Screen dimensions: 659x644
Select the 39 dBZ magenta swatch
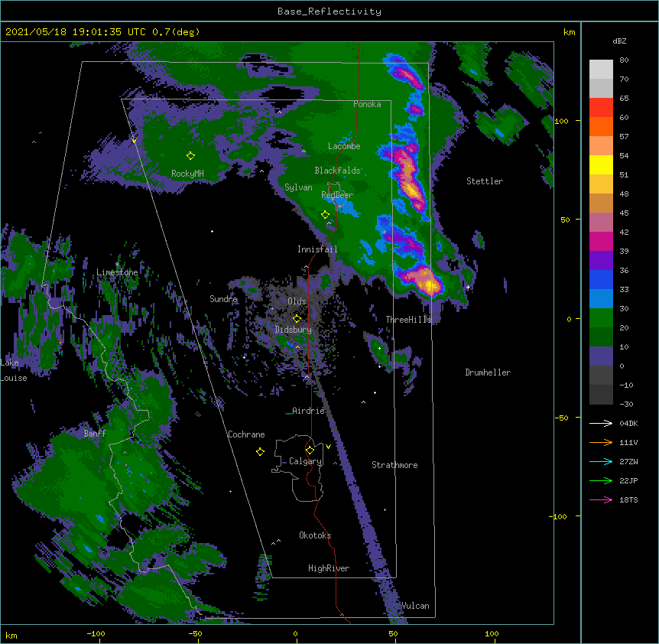click(x=601, y=241)
